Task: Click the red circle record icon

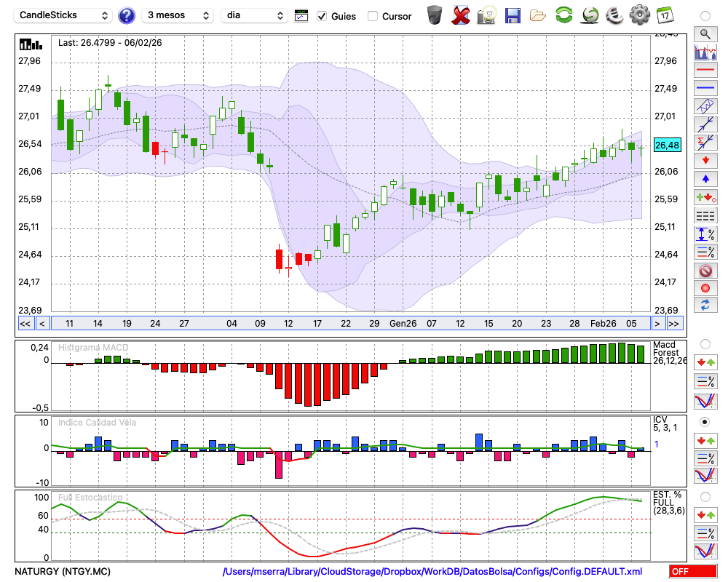Action: coord(705,288)
